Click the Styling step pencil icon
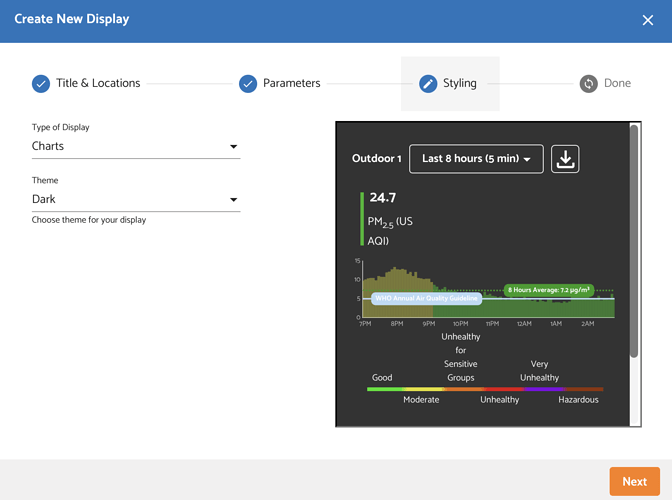Viewport: 672px width, 500px height. (428, 84)
